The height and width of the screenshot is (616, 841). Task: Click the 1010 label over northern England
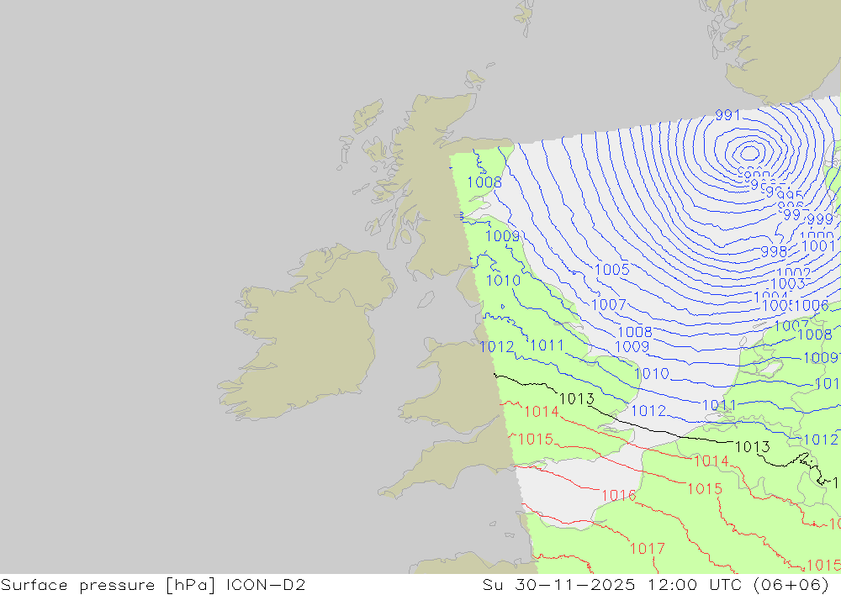pos(503,281)
